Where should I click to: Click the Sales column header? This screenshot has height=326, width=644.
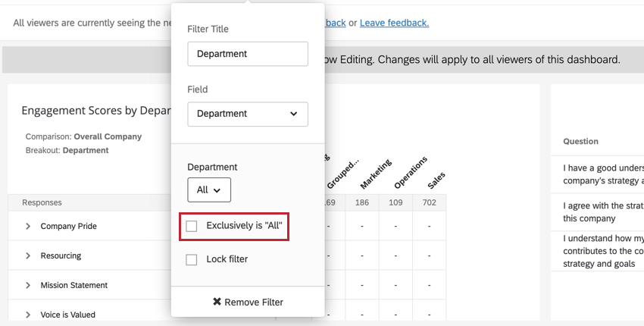(x=436, y=180)
